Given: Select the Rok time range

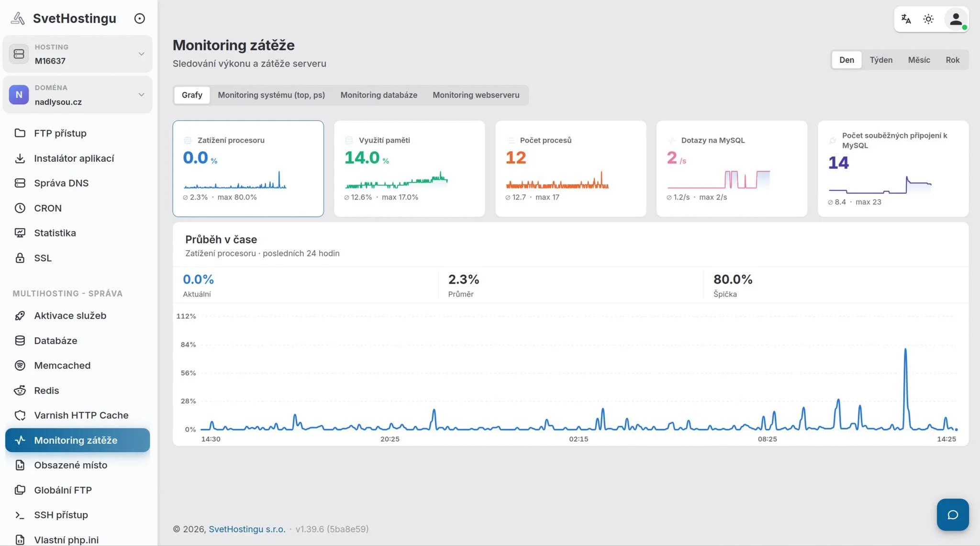Looking at the screenshot, I should tap(952, 60).
